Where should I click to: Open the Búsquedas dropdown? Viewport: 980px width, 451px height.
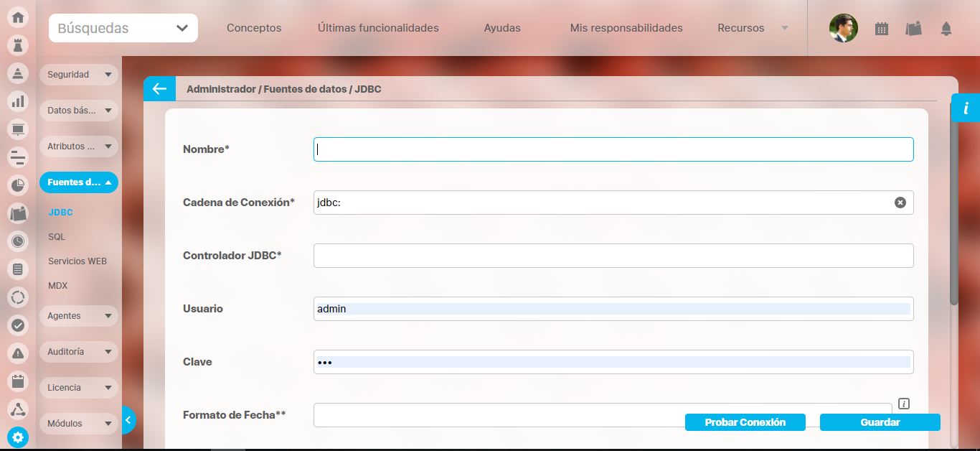123,28
